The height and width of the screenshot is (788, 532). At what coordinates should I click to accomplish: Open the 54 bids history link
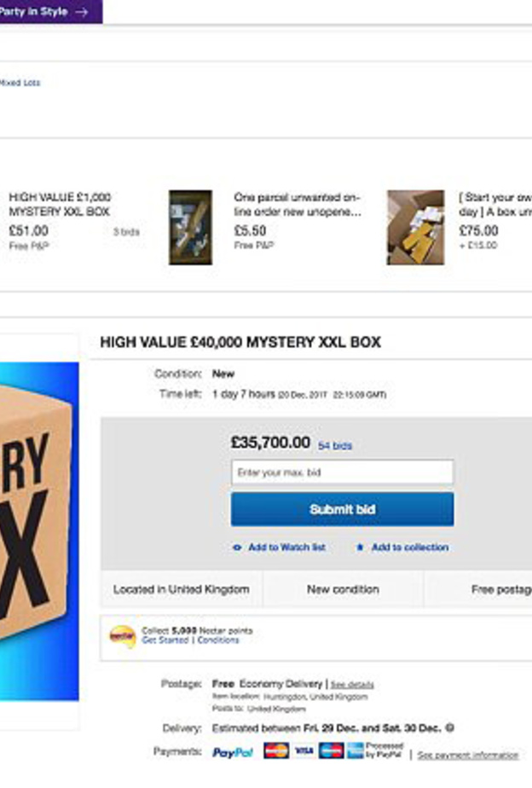pos(334,446)
